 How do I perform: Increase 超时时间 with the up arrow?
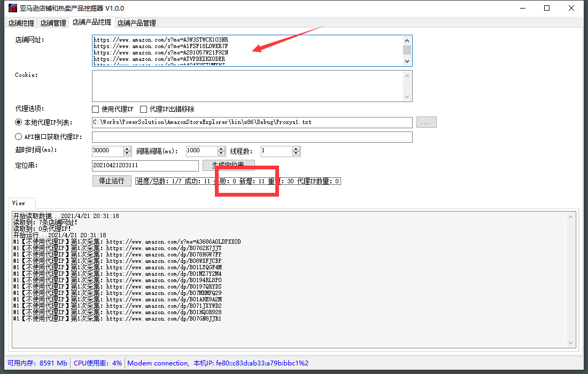[127, 149]
